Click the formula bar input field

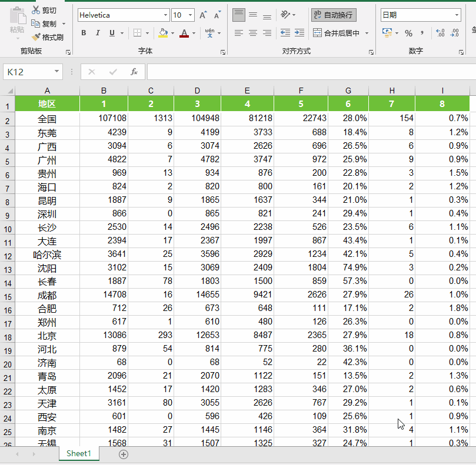click(x=311, y=72)
